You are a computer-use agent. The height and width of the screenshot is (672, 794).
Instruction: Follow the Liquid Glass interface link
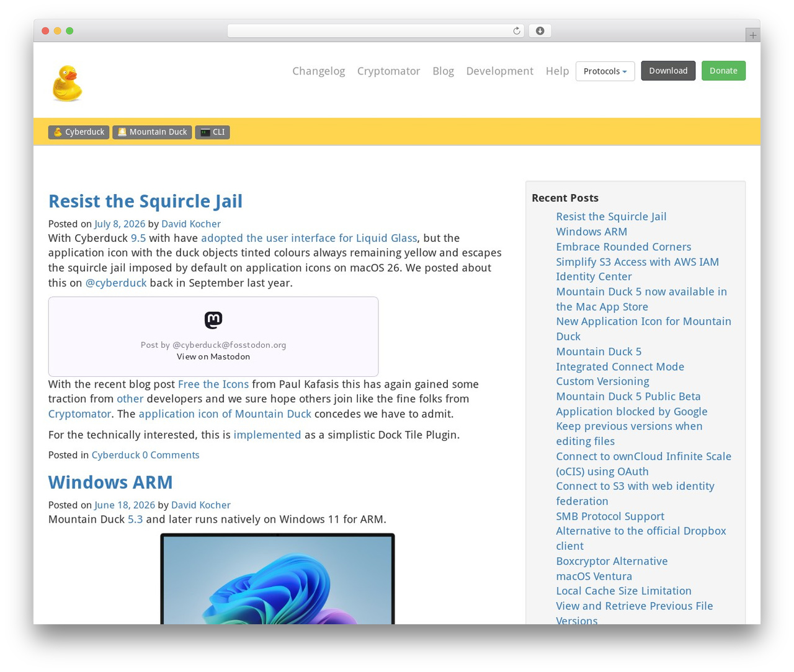pyautogui.click(x=309, y=238)
